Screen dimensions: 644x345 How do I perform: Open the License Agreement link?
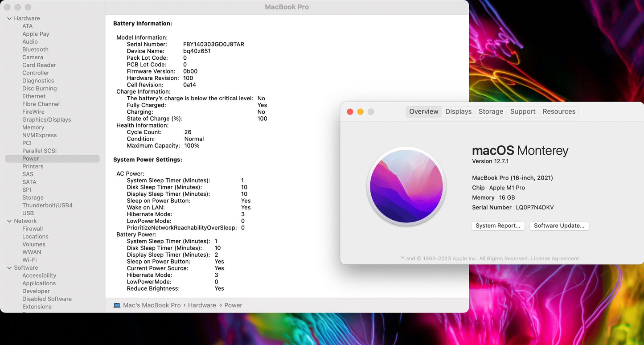click(555, 259)
